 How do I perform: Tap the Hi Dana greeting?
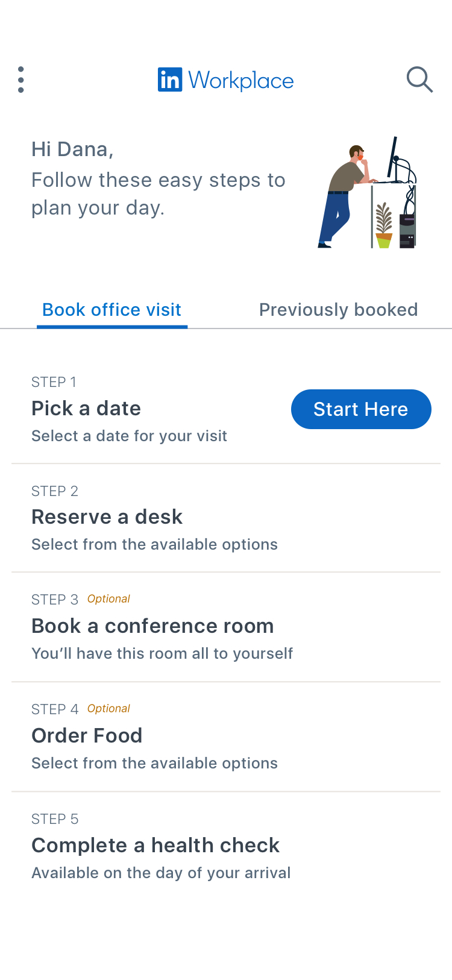click(72, 149)
